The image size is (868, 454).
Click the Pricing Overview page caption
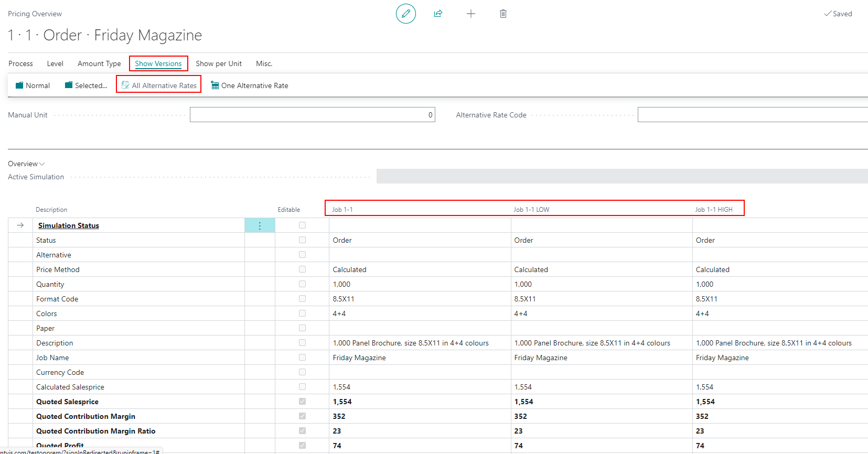(35, 14)
